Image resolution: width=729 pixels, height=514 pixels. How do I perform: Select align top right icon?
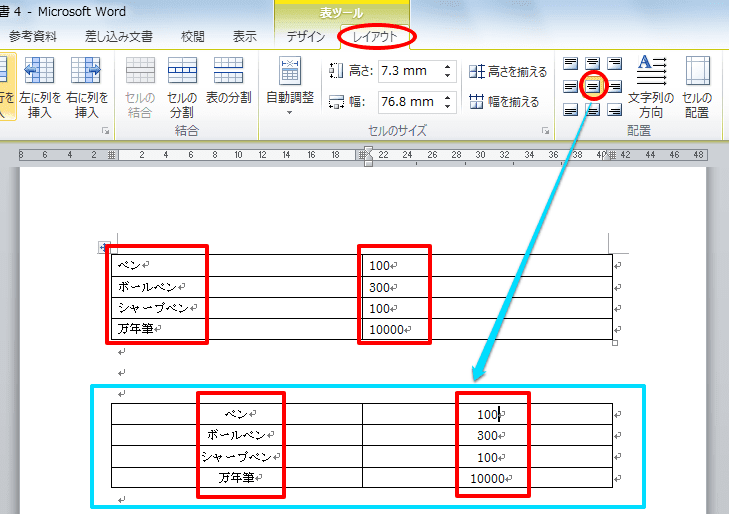[615, 63]
